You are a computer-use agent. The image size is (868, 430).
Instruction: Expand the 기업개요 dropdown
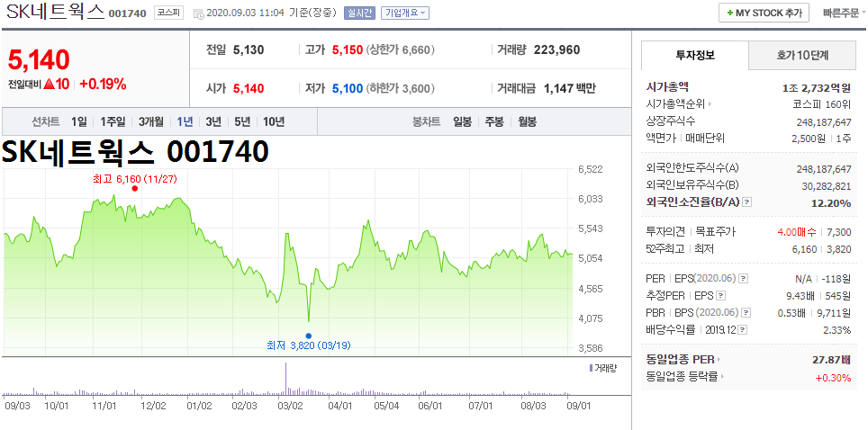tap(404, 13)
